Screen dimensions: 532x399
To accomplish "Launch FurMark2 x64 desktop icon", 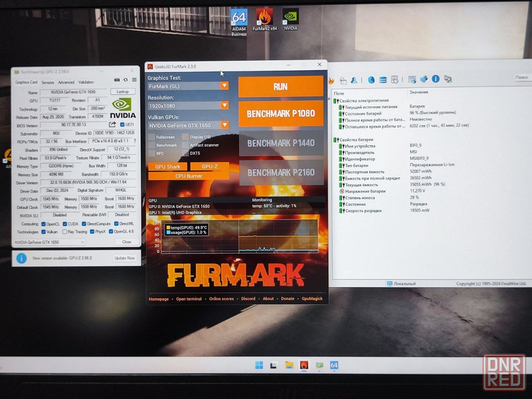I will tap(264, 20).
